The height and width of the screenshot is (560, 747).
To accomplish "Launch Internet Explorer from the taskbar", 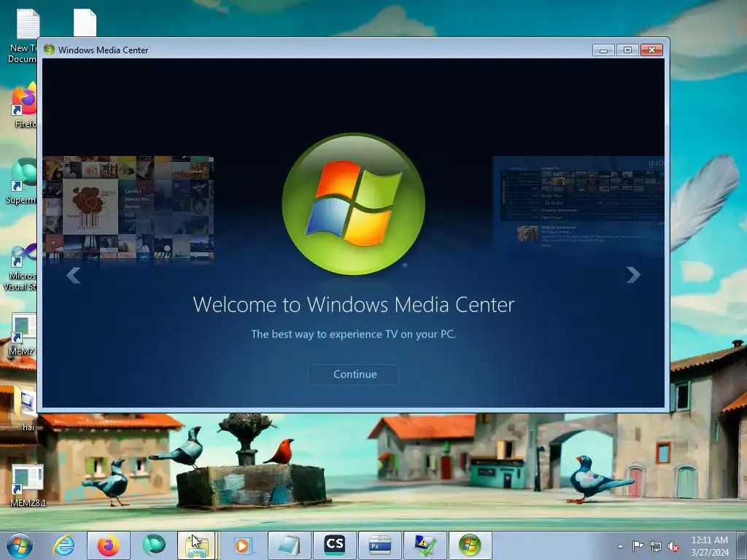I will (x=64, y=545).
